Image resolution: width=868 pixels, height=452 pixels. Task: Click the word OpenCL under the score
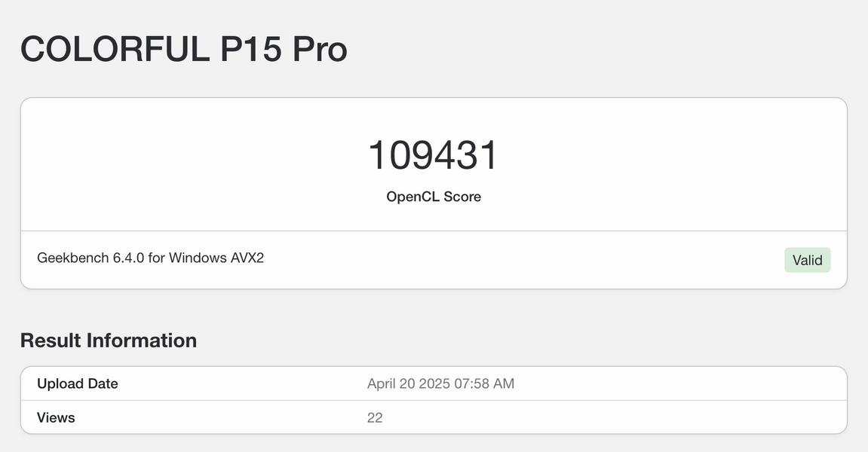click(x=413, y=197)
